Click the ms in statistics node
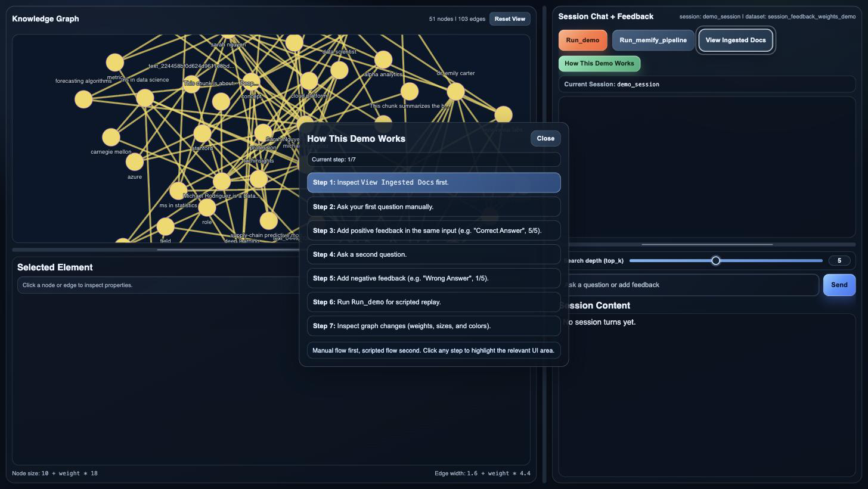Viewport: 868px width, 489px height. click(178, 191)
